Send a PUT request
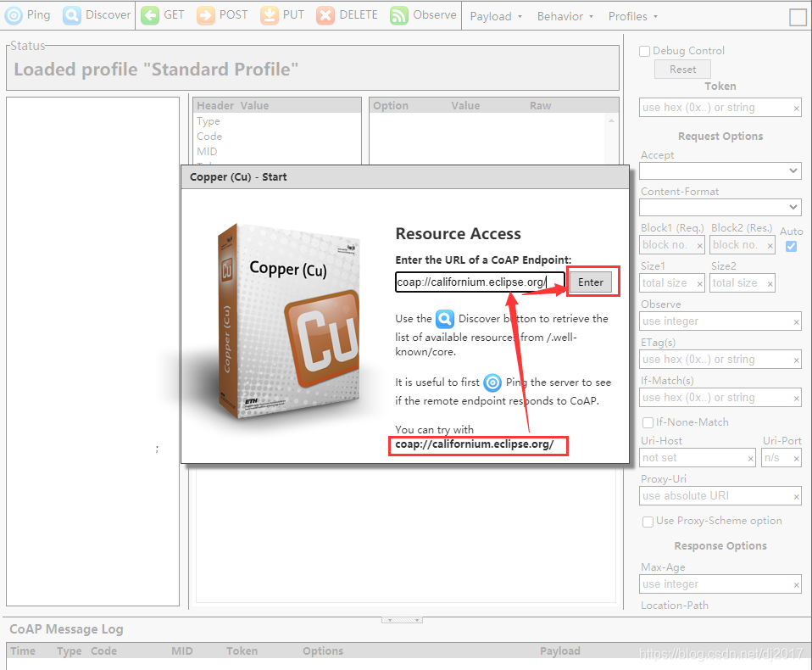The height and width of the screenshot is (670, 812). point(282,15)
